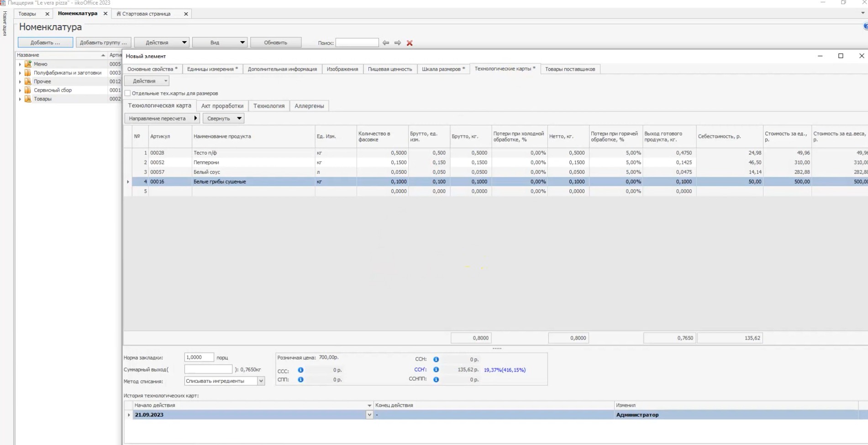Screen dimensions: 868x445
Task: Select the Товары folder icon
Action: [x=28, y=99]
